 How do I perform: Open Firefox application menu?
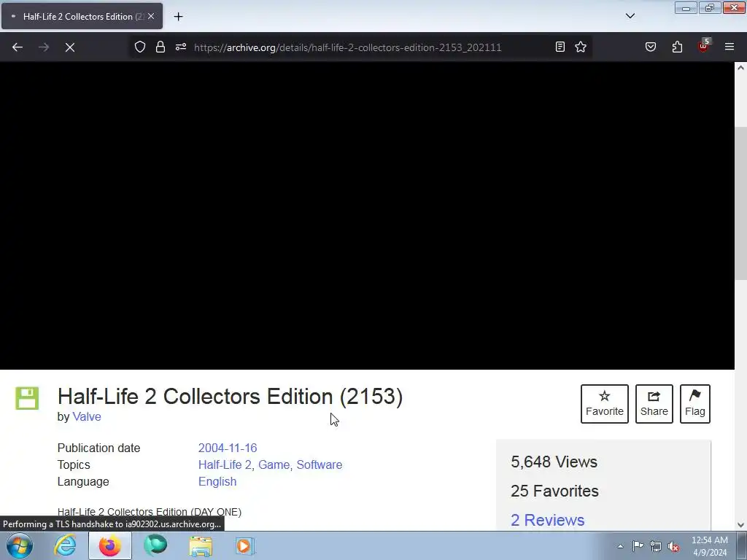tap(729, 47)
